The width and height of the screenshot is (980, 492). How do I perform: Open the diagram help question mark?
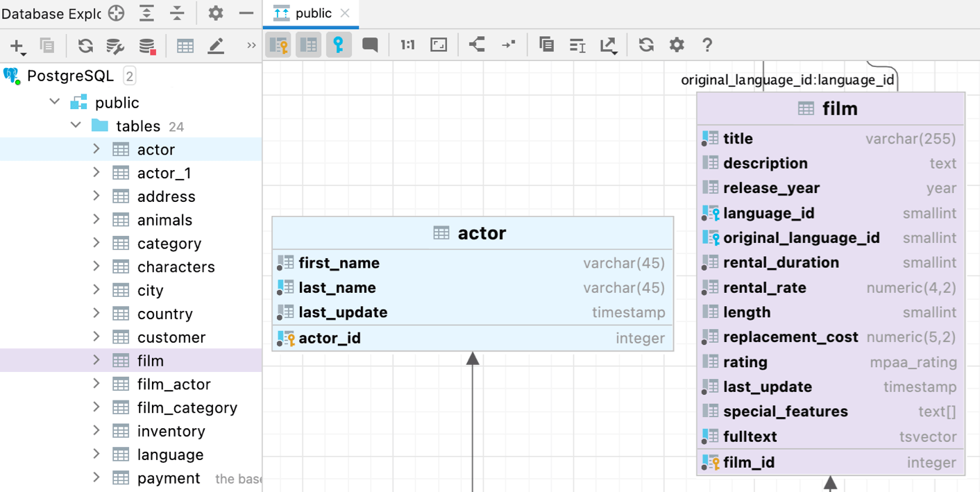707,45
